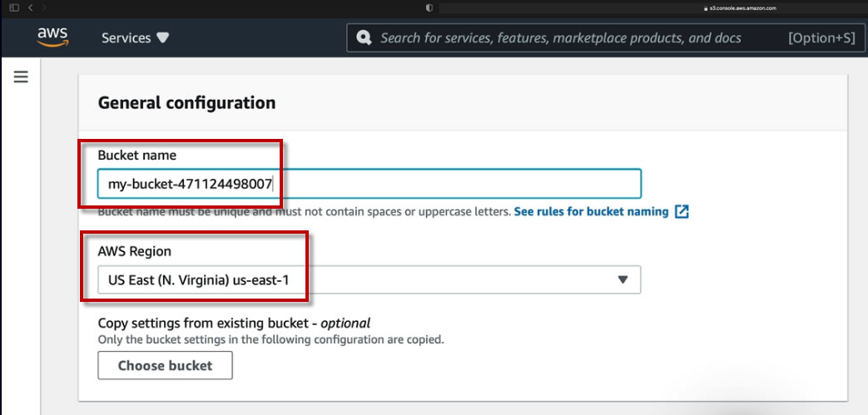868x415 pixels.
Task: Click the s3.console.aws.amazon.com address bar
Action: coord(739,7)
